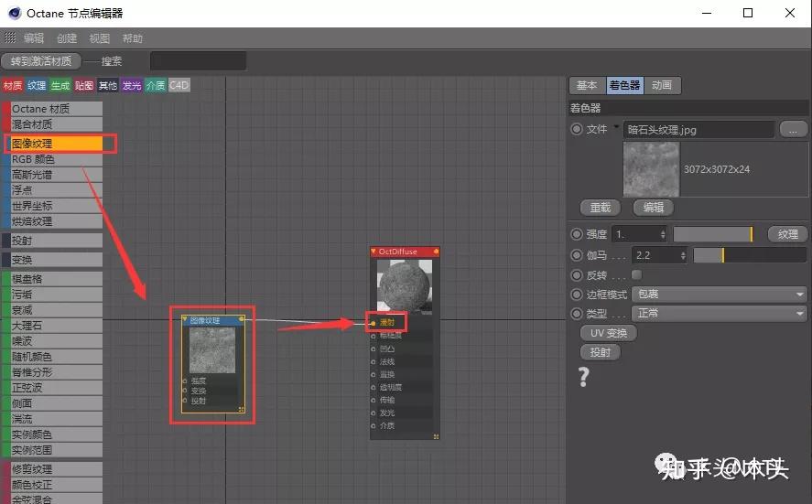Open the 编辑 menu
Image resolution: width=812 pixels, height=504 pixels.
coord(34,38)
